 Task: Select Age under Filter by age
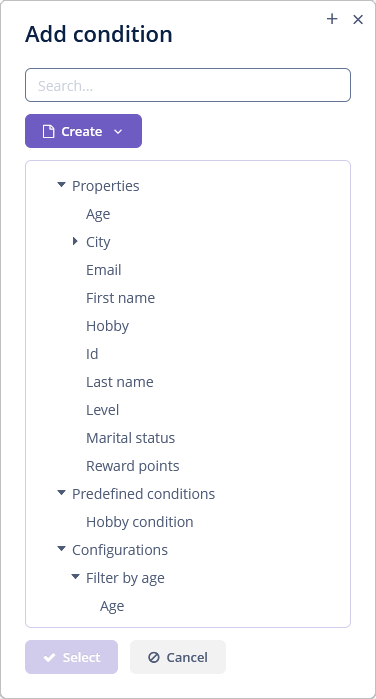click(112, 606)
